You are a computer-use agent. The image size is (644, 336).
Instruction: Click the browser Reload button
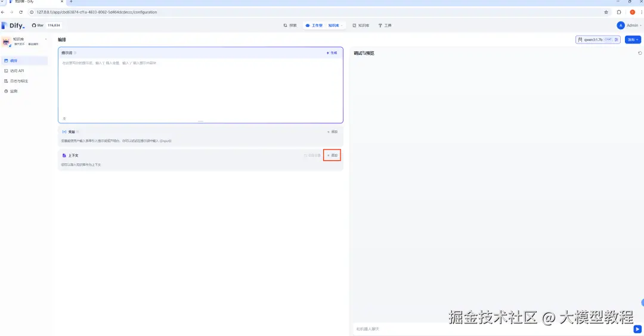coord(20,13)
